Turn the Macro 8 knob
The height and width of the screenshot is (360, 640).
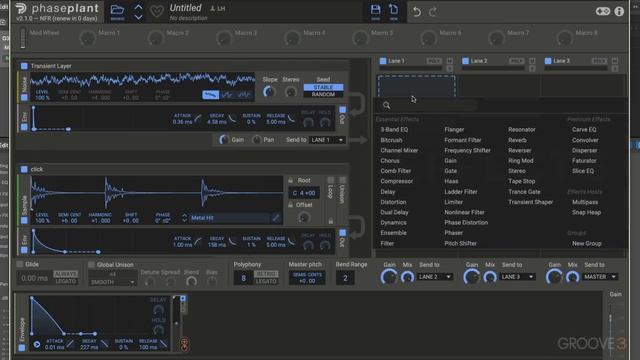pyautogui.click(x=565, y=38)
